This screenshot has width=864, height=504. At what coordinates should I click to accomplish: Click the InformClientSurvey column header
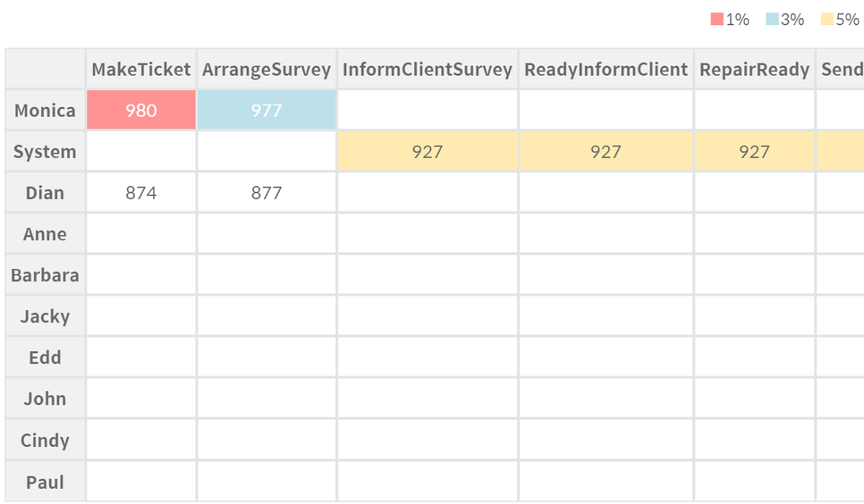428,70
